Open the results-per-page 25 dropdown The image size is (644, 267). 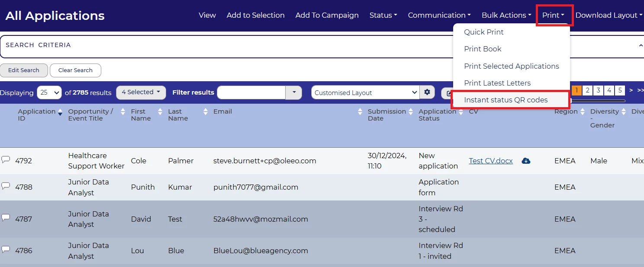tap(49, 92)
